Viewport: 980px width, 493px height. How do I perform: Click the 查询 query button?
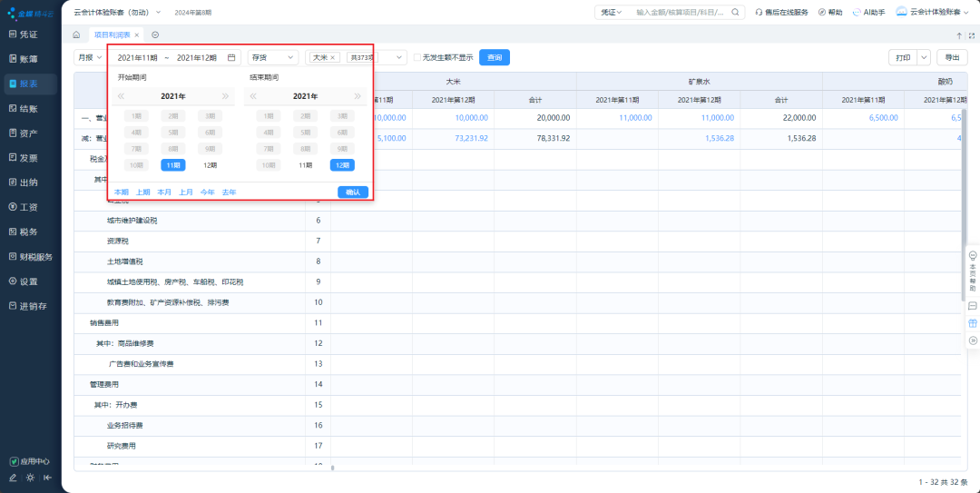[495, 57]
